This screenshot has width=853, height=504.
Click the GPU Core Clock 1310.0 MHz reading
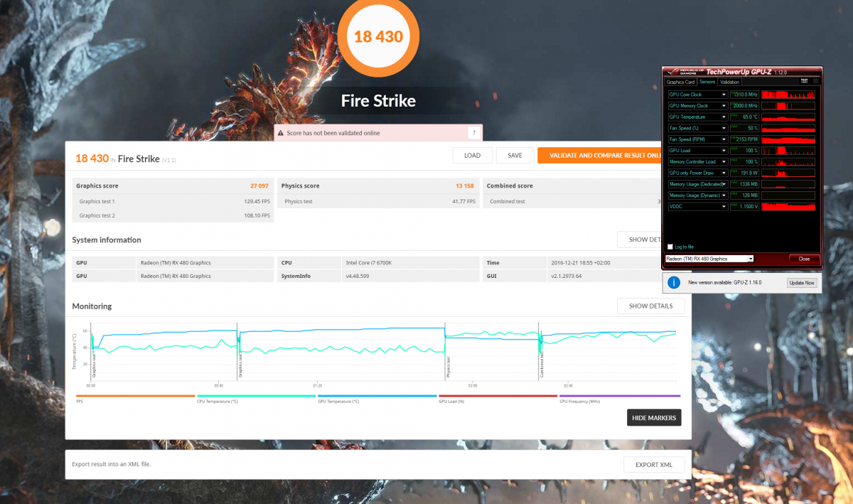745,95
